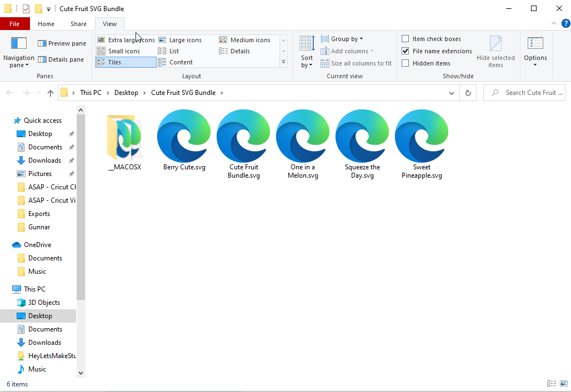Choose Extra large icons layout

coord(126,40)
